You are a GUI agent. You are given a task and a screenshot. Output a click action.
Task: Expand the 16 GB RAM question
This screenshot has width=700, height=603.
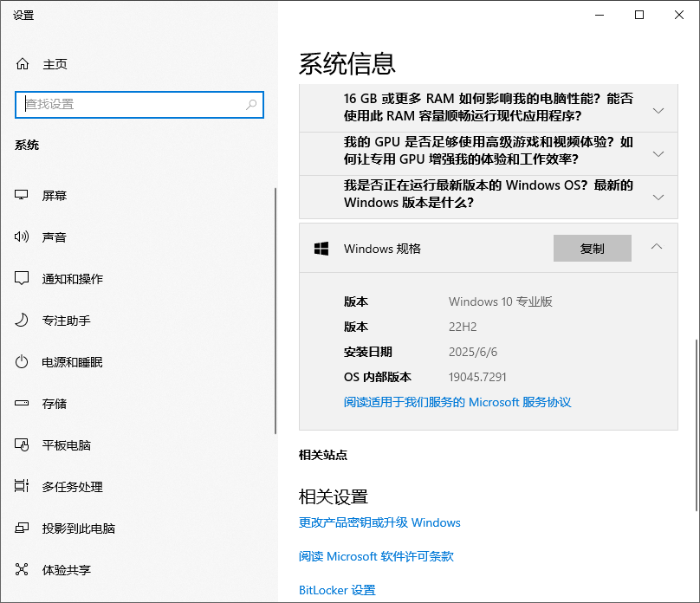(x=489, y=107)
